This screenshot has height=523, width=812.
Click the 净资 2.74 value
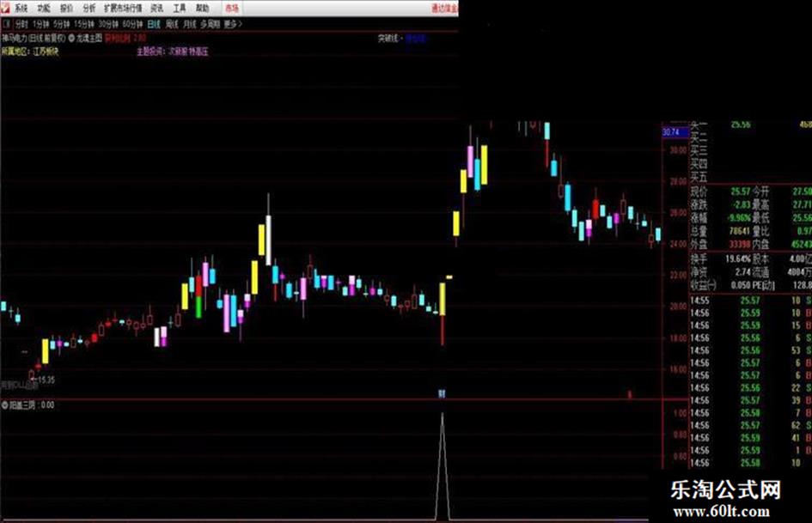(x=742, y=272)
